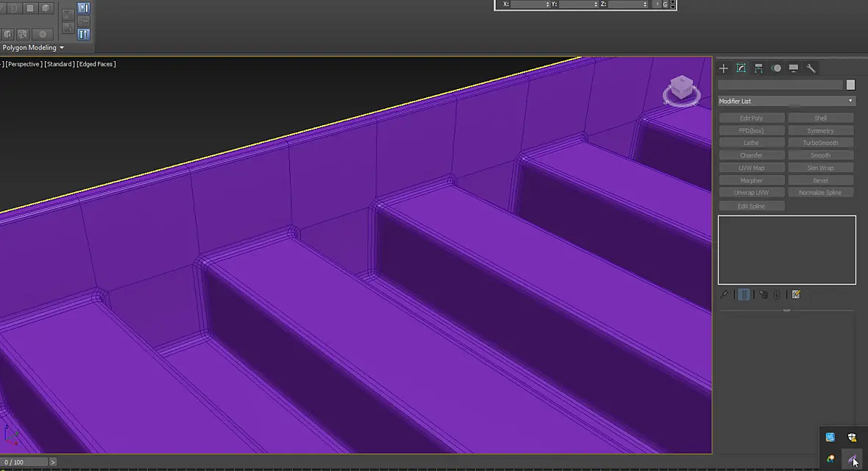Click the Pin Stack ribbon icon
The image size is (868, 471).
pyautogui.click(x=84, y=21)
